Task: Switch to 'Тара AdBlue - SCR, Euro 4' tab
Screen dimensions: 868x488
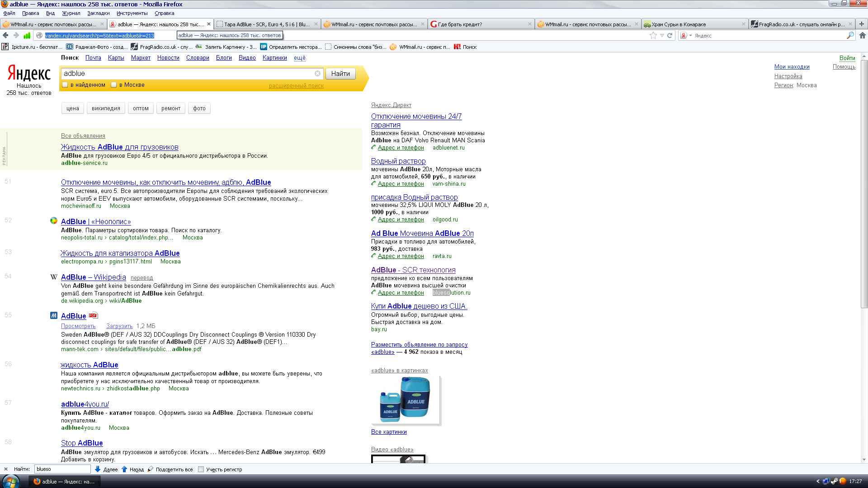Action: click(267, 24)
